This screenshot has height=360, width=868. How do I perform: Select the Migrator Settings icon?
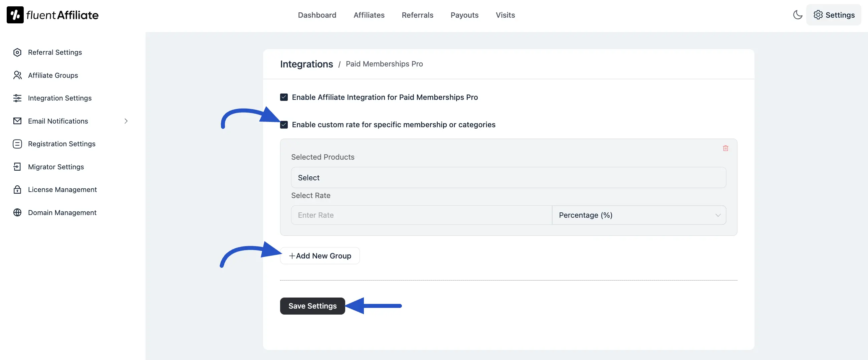pos(17,167)
